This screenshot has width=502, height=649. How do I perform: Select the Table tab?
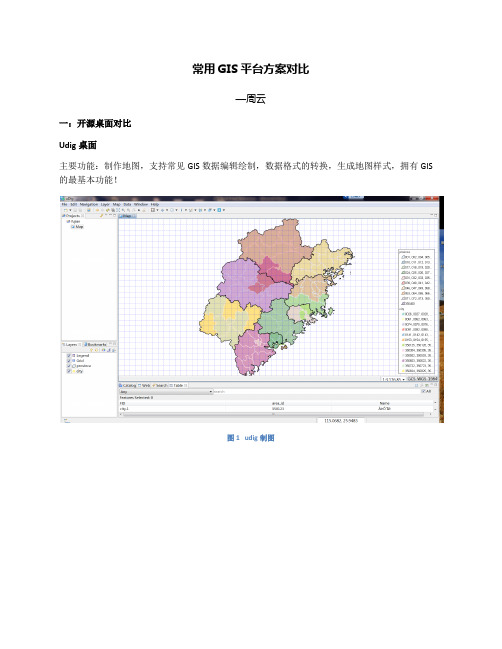tap(178, 385)
